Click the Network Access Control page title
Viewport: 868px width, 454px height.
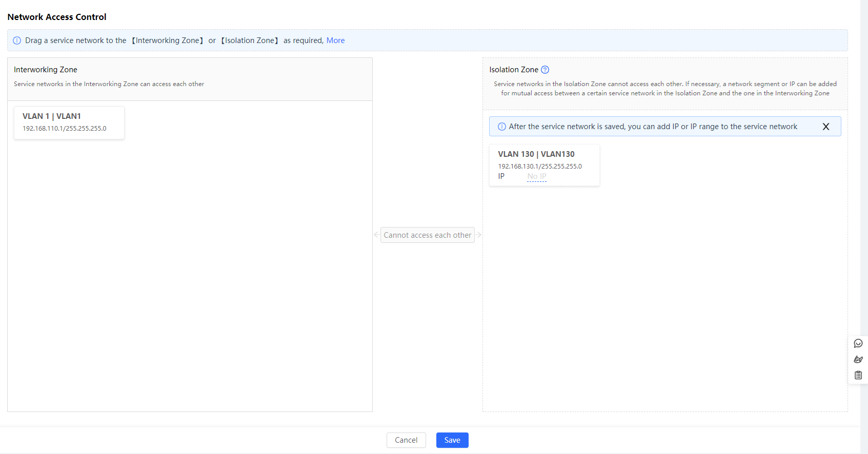[57, 17]
